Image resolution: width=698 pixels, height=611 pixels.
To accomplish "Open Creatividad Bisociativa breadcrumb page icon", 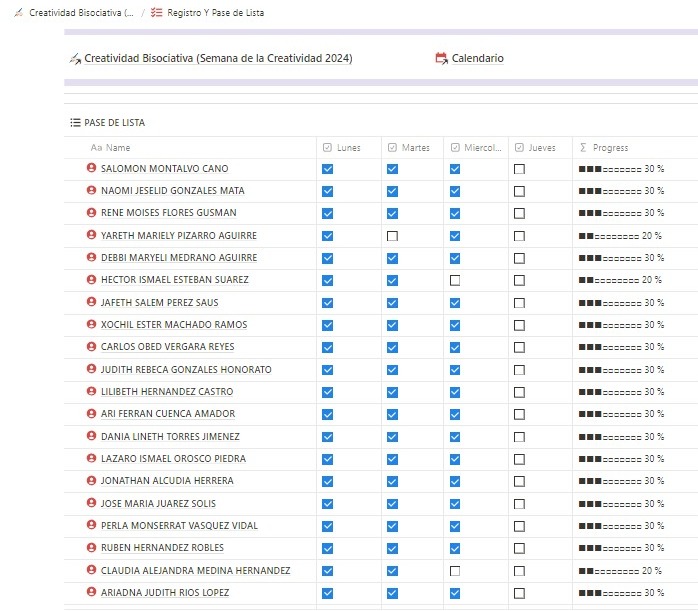I will click(18, 12).
